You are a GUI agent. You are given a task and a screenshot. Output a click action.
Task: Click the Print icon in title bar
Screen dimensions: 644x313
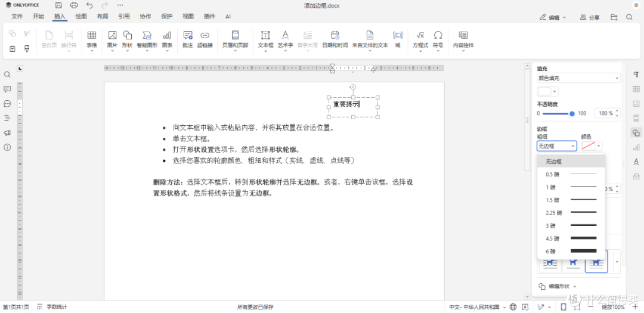(x=74, y=5)
